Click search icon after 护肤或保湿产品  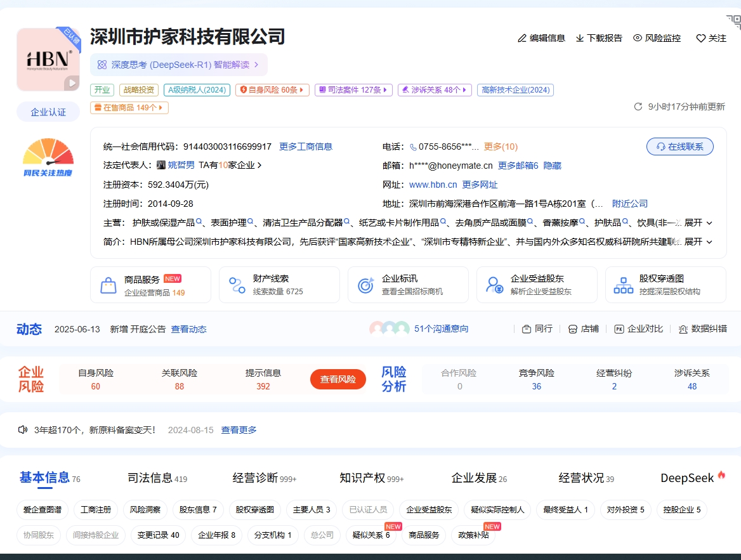(199, 221)
